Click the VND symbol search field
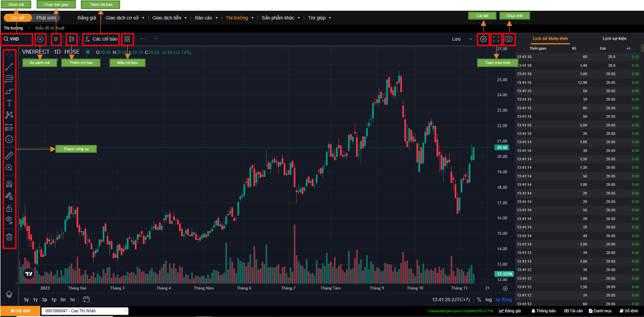Screen dimensions: 644x317 (x=17, y=39)
